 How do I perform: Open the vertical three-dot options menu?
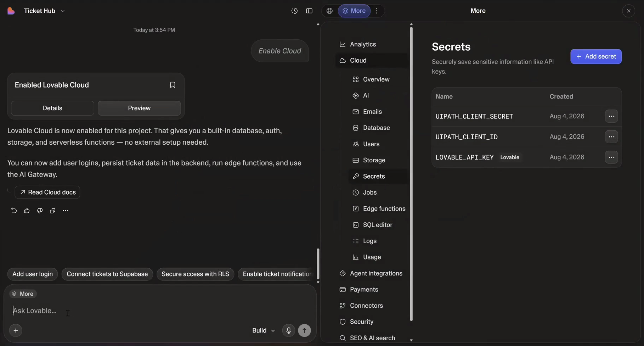pos(377,11)
